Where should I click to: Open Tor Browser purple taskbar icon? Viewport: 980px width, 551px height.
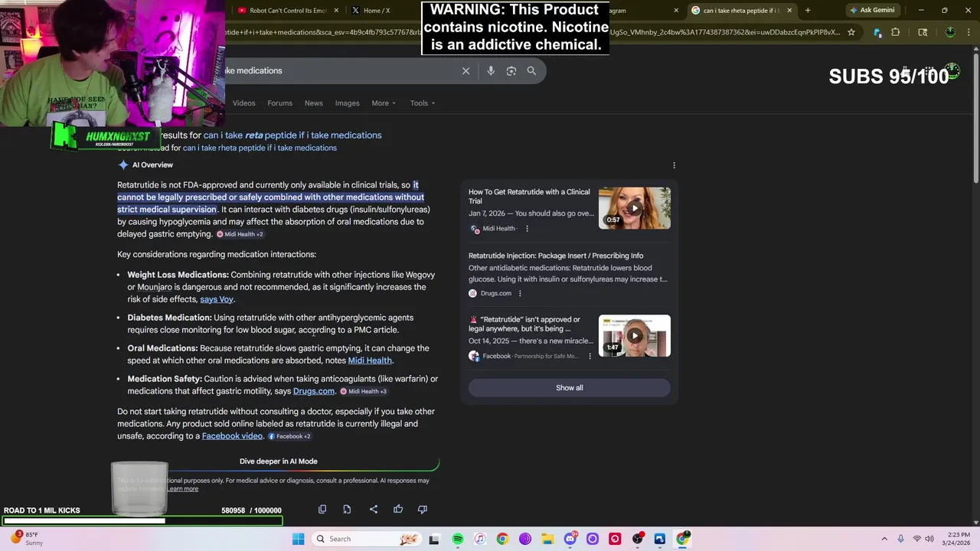click(524, 539)
